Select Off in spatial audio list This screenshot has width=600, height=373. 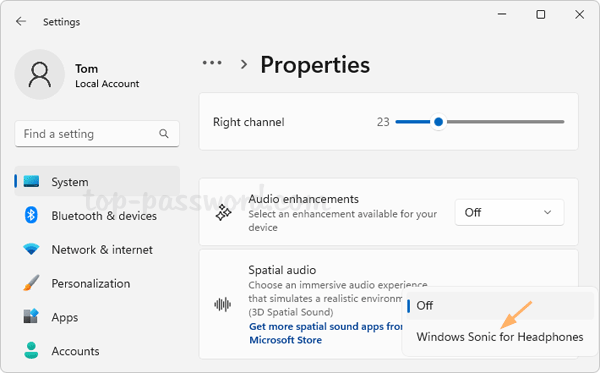tap(499, 306)
